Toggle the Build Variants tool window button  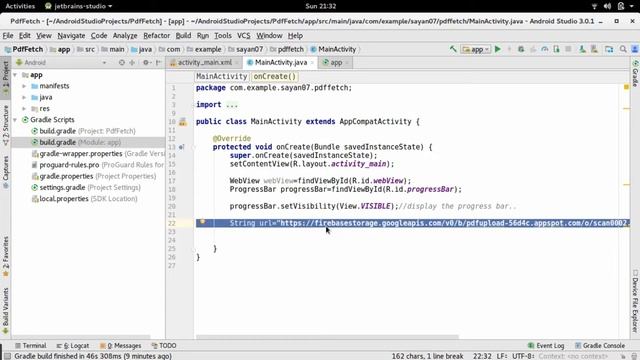point(5,311)
